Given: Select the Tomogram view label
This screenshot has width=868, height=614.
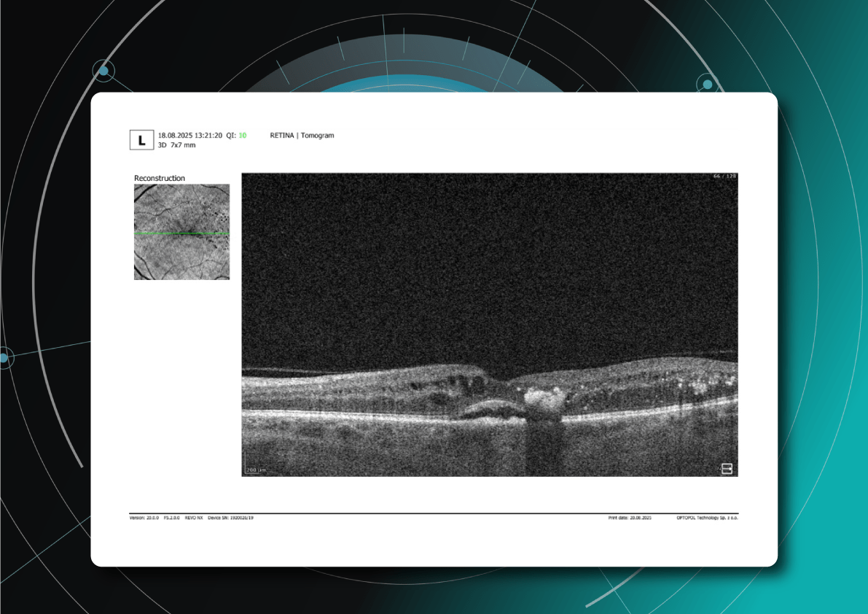Looking at the screenshot, I should click(x=318, y=135).
